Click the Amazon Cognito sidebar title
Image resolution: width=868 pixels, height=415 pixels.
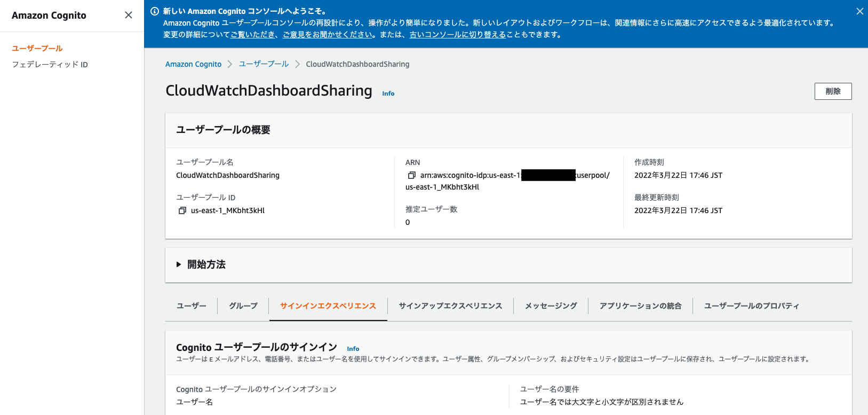click(x=49, y=15)
